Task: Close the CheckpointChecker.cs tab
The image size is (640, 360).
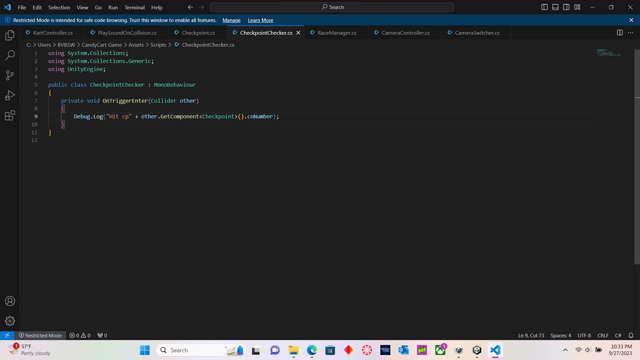Action: point(298,33)
